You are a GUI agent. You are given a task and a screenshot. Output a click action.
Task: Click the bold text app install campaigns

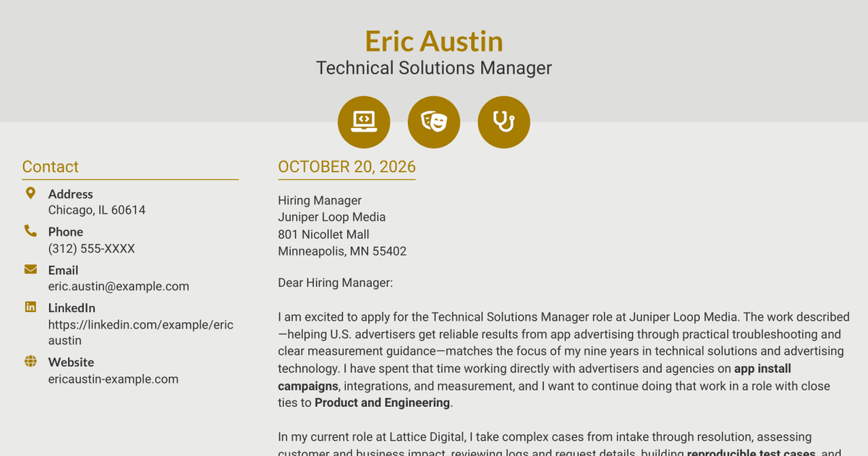click(535, 377)
